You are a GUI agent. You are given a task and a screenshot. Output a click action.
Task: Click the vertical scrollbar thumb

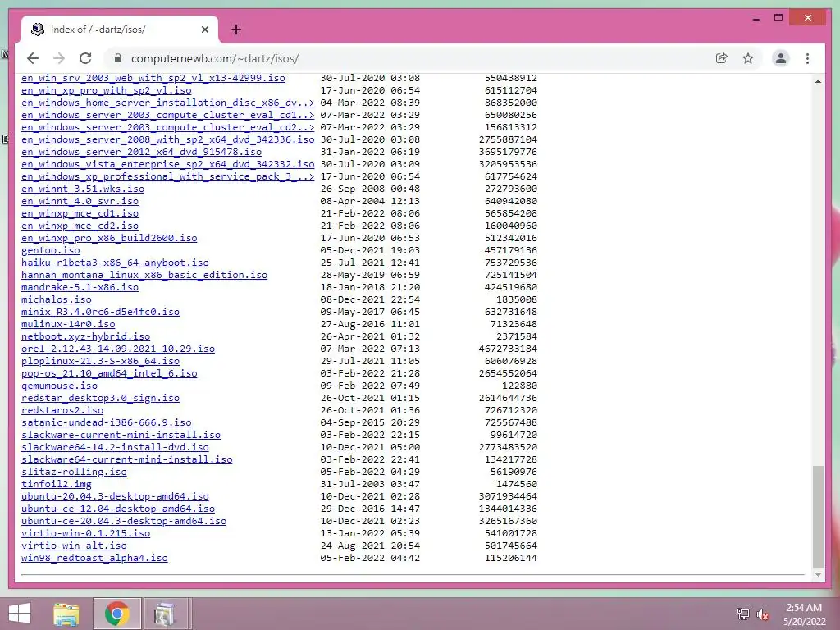[818, 517]
